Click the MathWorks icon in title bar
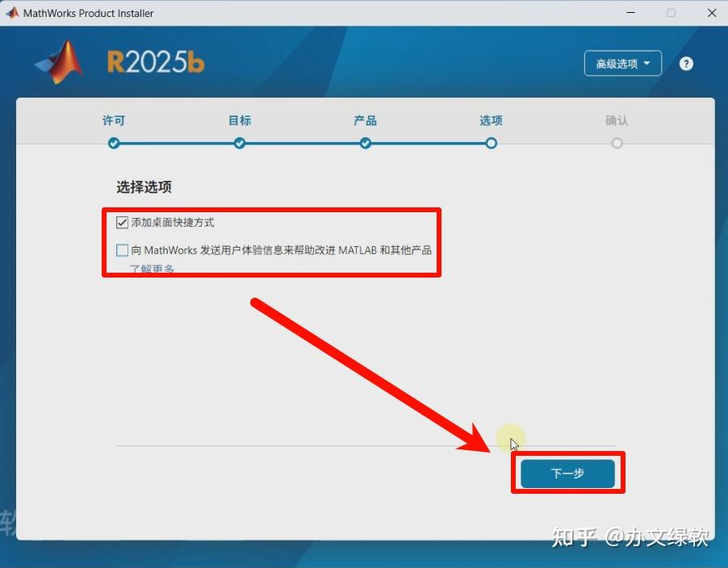Screen dimensions: 728x568 pos(12,13)
